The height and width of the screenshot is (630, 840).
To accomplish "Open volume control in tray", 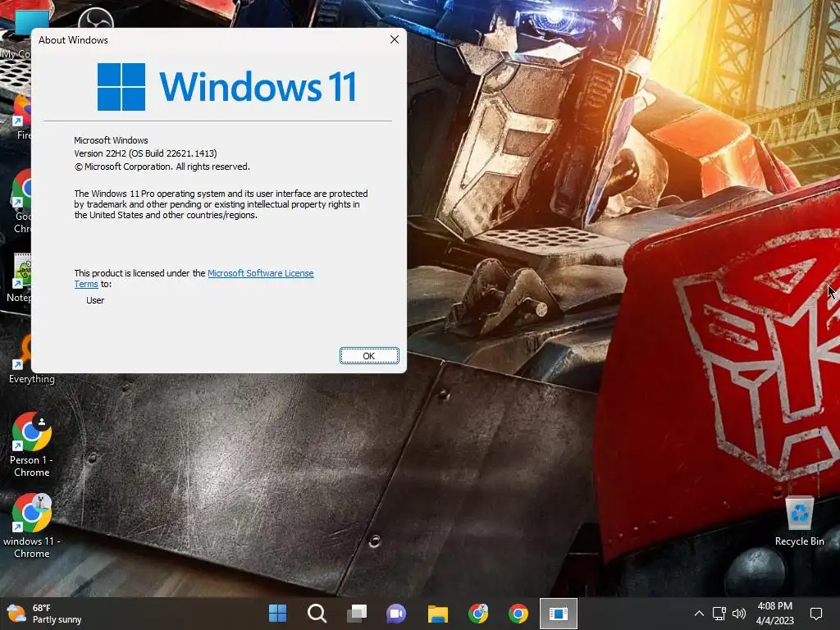I will tap(739, 614).
